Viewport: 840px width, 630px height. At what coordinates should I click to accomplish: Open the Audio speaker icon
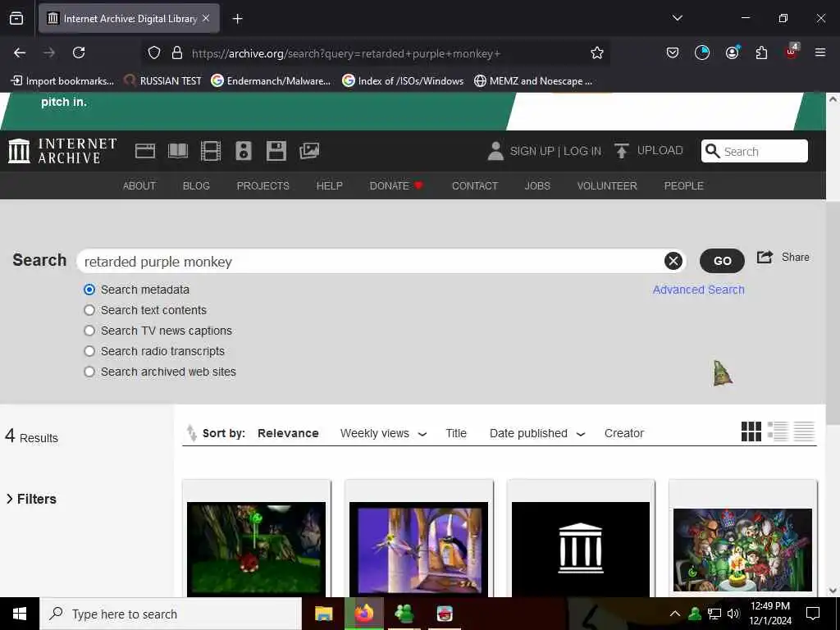pyautogui.click(x=243, y=151)
